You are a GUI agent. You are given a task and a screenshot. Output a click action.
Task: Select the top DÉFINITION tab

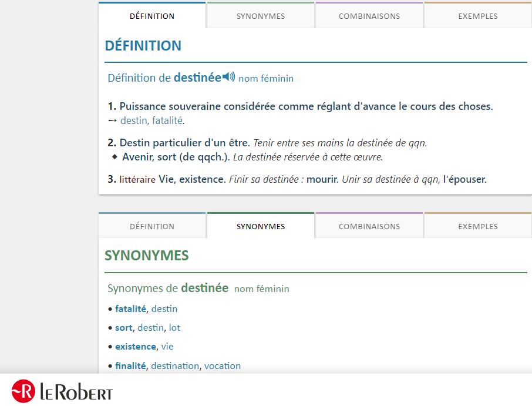tap(152, 16)
